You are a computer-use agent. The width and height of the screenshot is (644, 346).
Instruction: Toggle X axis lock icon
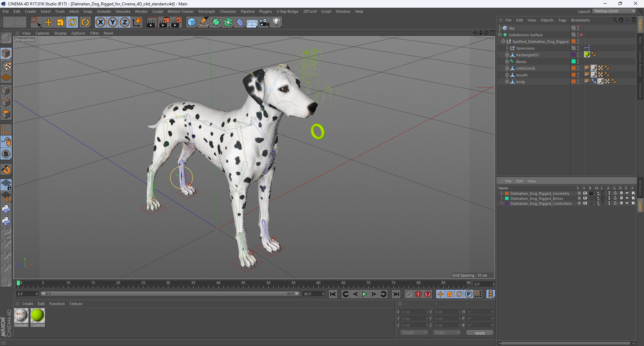coord(100,22)
